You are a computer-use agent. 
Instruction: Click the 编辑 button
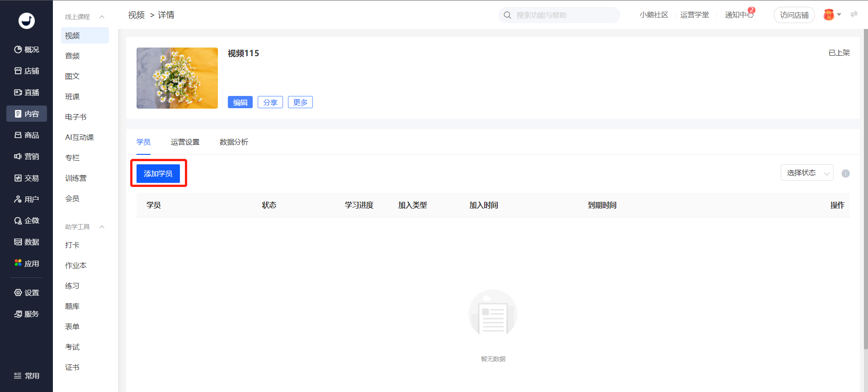click(x=240, y=102)
